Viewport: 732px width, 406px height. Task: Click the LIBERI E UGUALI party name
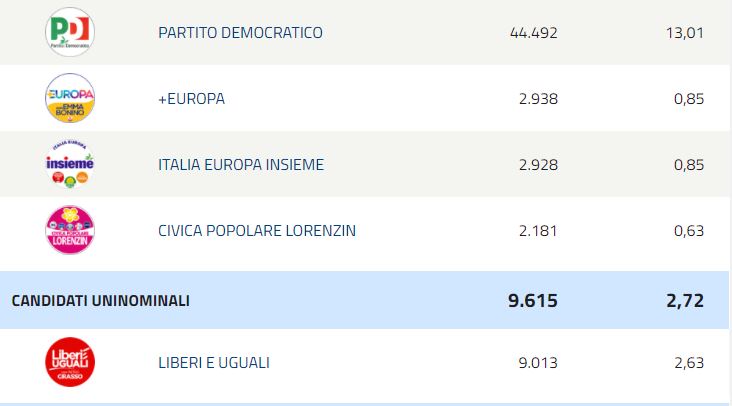tap(214, 363)
